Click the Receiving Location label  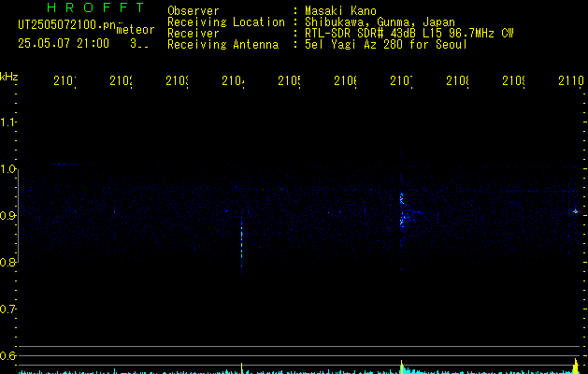[226, 22]
